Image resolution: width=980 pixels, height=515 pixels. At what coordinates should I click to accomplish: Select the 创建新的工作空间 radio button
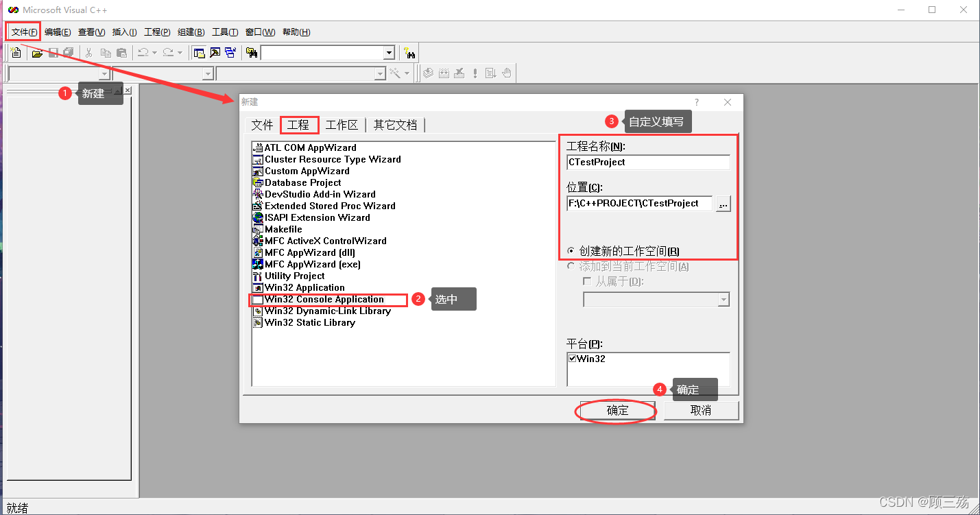coord(571,251)
